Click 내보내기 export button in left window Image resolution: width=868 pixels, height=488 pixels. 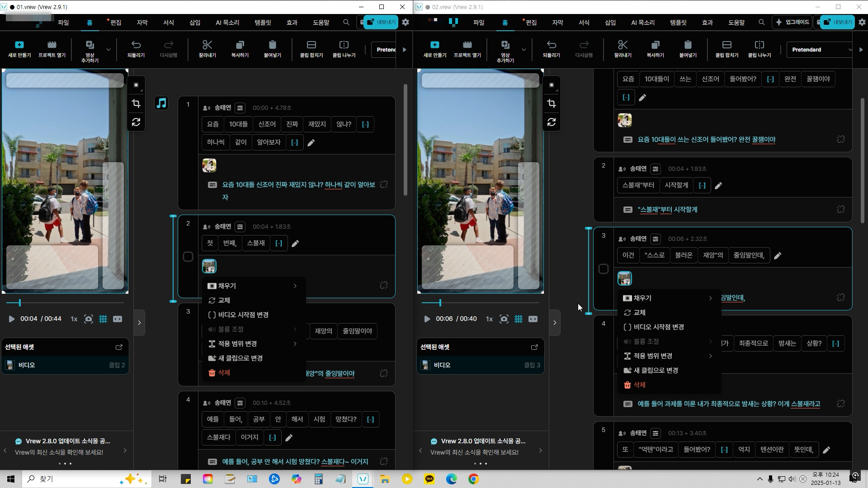coord(381,22)
